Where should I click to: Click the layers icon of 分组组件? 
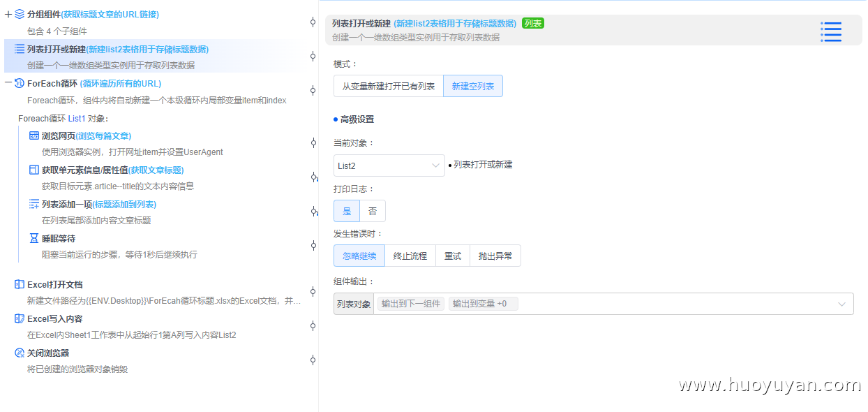pos(20,14)
